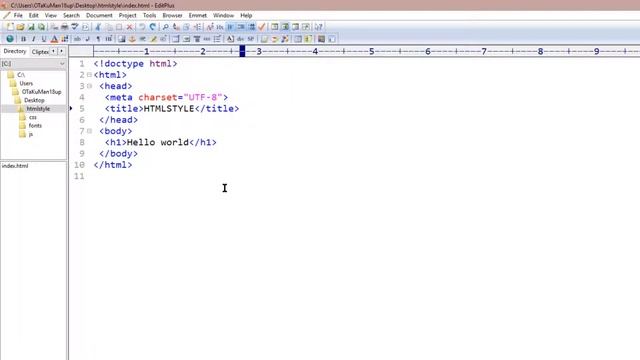Open the Help menu
The image size is (640, 360).
pos(246,15)
